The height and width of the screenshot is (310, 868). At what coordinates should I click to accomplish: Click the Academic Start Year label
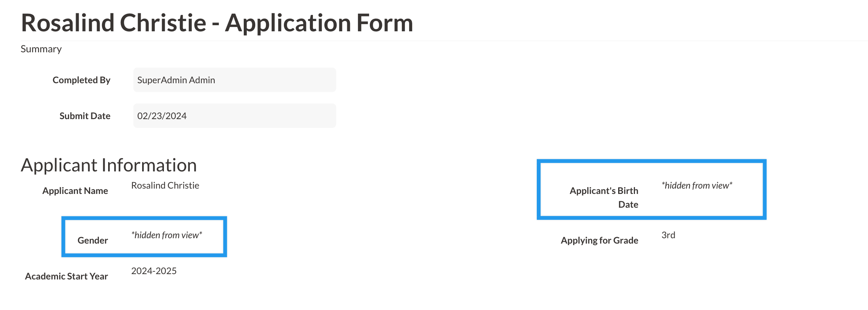click(66, 276)
